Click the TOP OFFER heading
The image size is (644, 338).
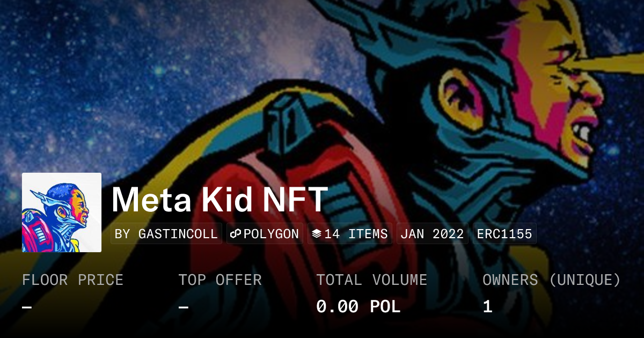[220, 280]
